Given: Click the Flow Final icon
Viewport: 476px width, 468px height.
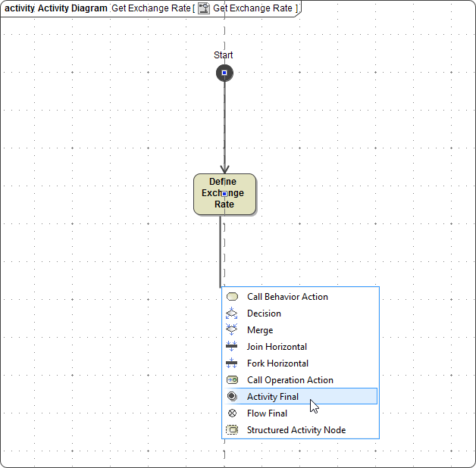Looking at the screenshot, I should point(232,413).
